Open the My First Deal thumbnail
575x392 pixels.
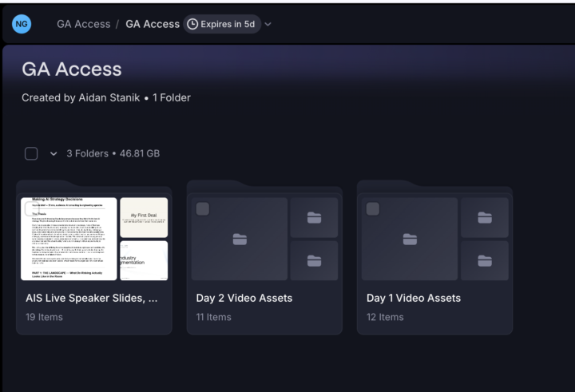click(x=144, y=217)
